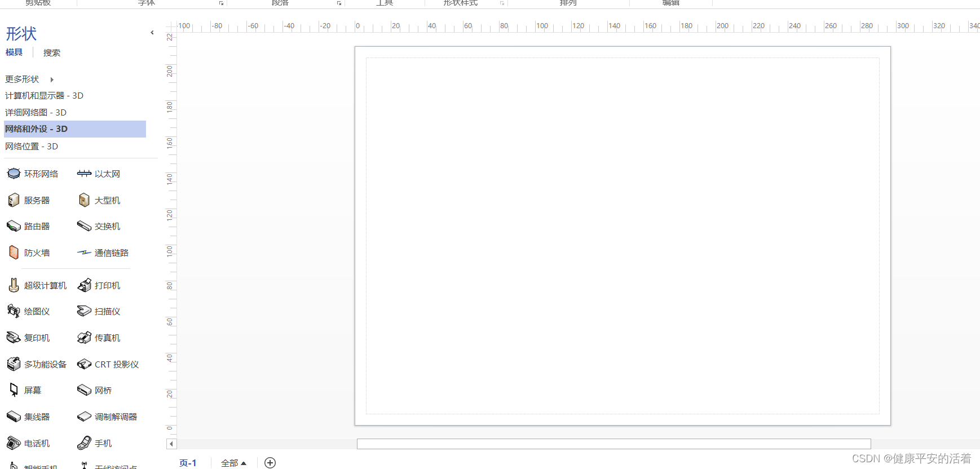This screenshot has height=469, width=980.
Task: Open the 页-1 page tab
Action: coord(188,463)
